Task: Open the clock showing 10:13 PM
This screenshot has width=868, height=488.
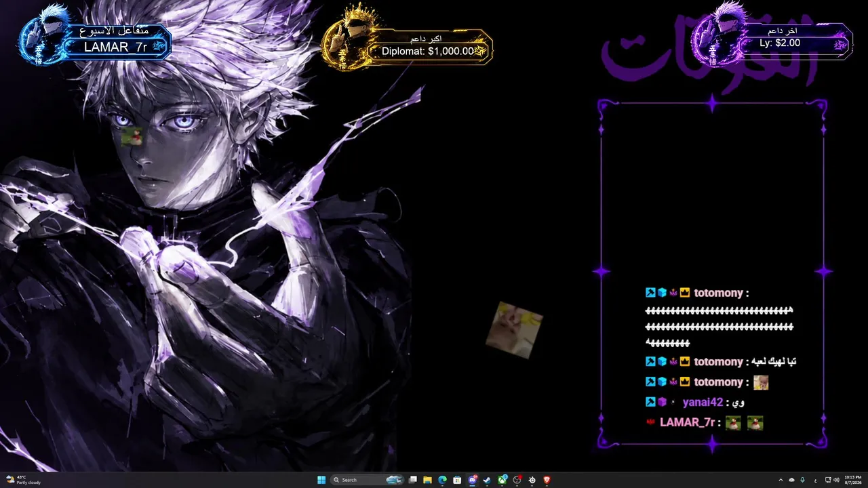Action: click(852, 480)
